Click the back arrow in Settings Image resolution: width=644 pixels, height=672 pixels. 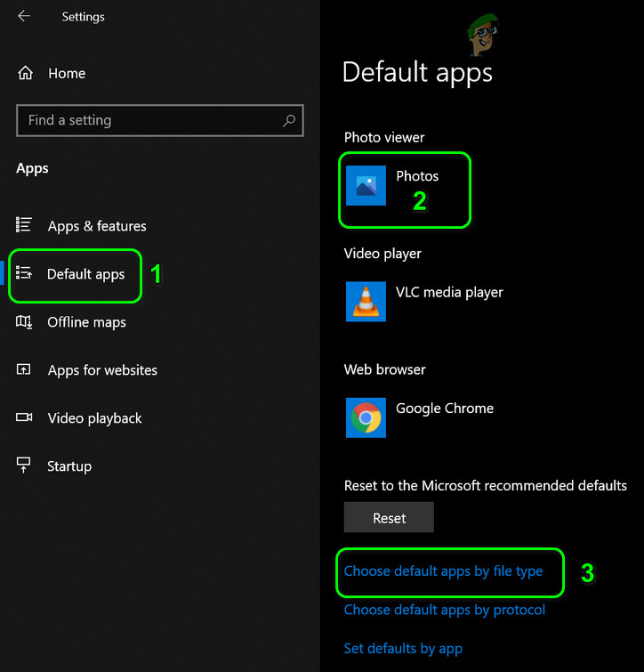point(24,16)
